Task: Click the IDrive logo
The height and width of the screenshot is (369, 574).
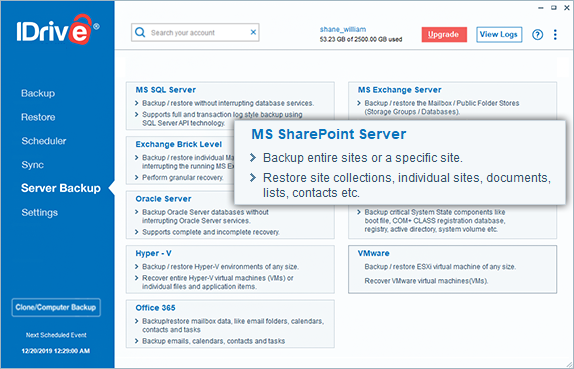Action: click(57, 31)
